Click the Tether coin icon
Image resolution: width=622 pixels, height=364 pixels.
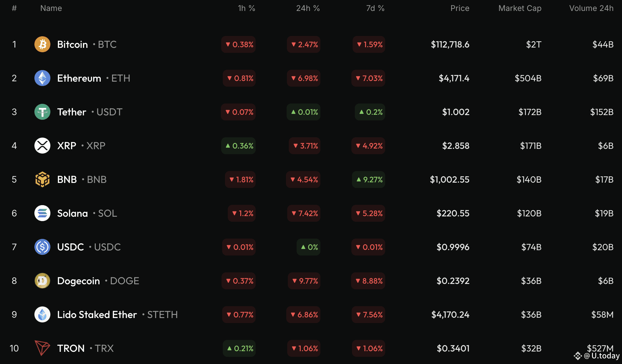(42, 112)
